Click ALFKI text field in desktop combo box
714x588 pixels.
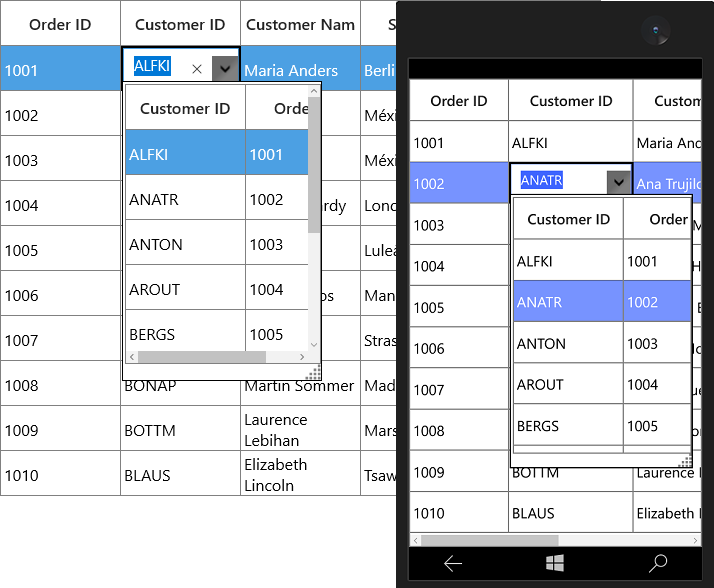[x=156, y=66]
